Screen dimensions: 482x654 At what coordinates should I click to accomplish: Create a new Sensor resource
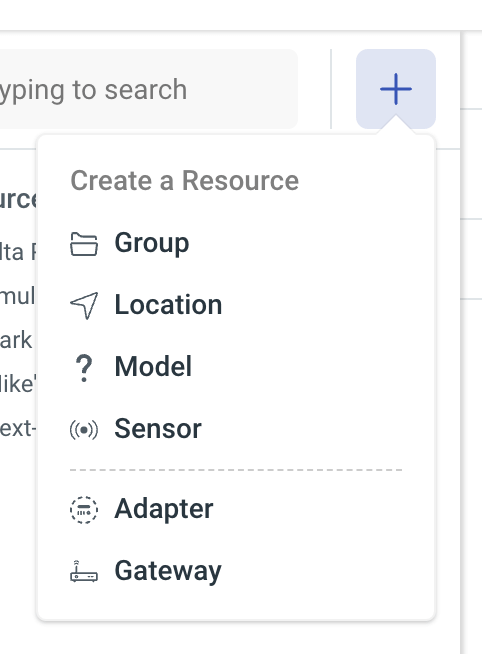point(236,429)
